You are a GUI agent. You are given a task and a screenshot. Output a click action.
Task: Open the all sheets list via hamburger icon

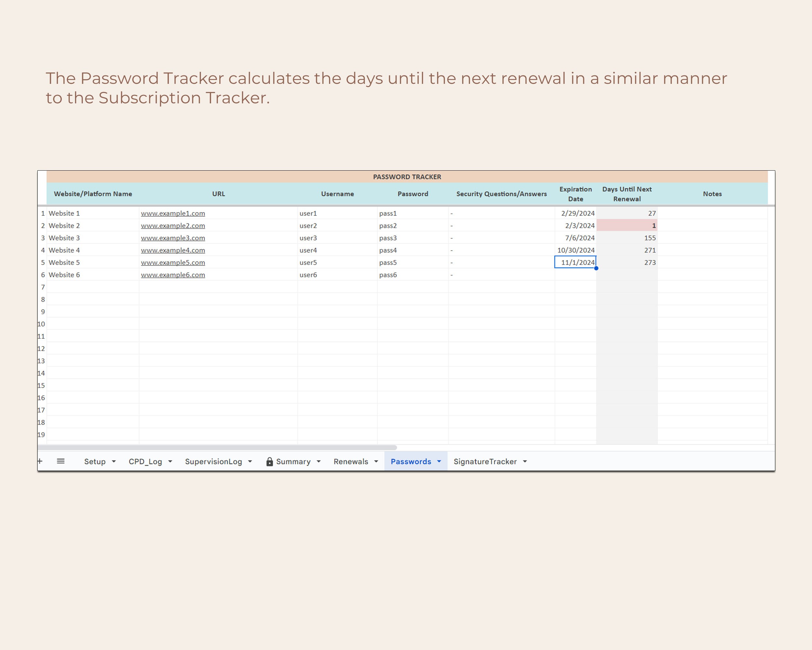pos(60,461)
